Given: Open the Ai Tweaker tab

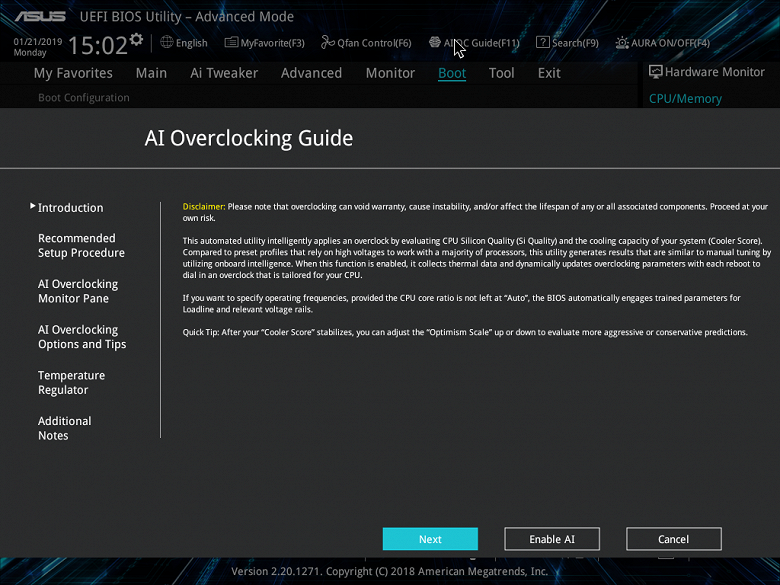Looking at the screenshot, I should [224, 73].
